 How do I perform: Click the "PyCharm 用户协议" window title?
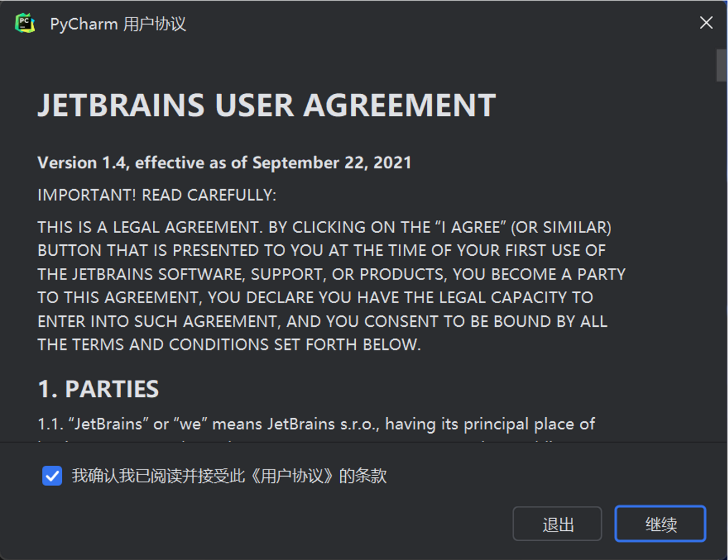[x=118, y=24]
